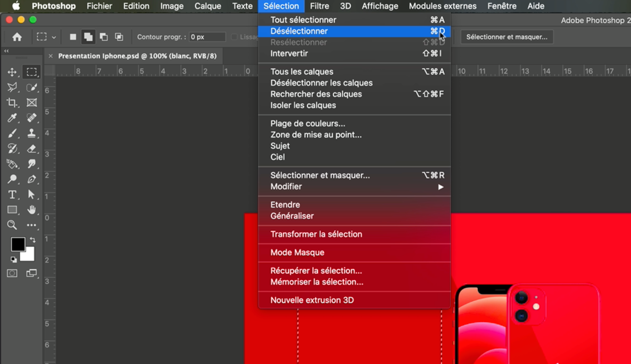
Task: Toggle Quick Mask mode icon
Action: click(x=12, y=273)
